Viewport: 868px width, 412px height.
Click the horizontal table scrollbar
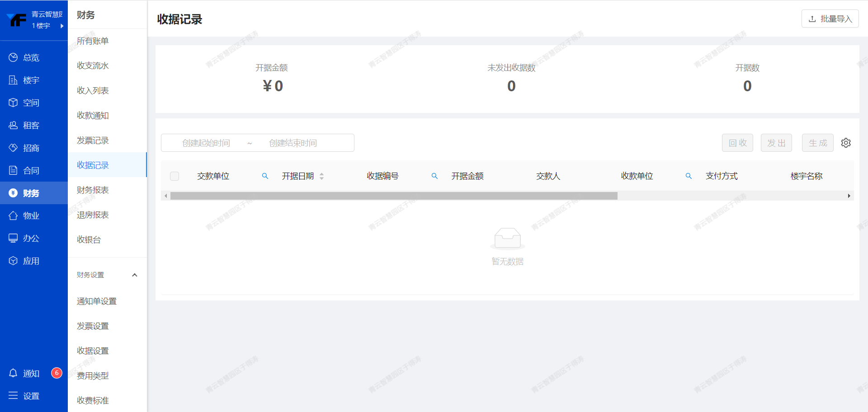point(393,196)
